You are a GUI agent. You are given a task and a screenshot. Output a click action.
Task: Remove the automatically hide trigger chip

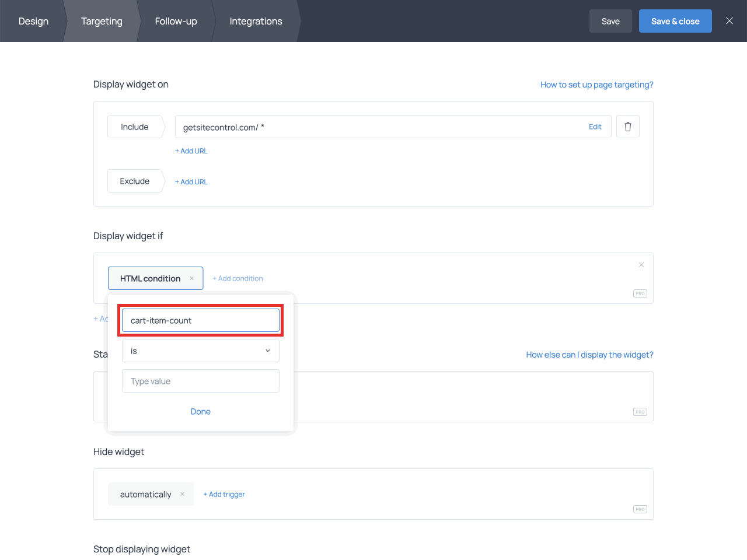point(183,494)
